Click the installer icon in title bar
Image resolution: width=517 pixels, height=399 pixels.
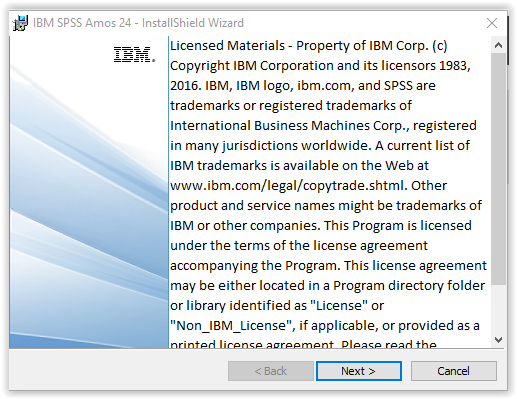[x=20, y=23]
